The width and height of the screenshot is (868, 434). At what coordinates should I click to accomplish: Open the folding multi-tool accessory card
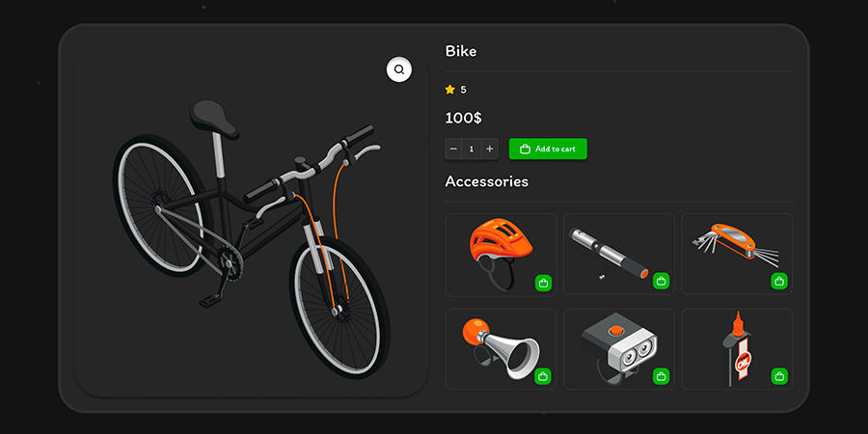(x=738, y=254)
